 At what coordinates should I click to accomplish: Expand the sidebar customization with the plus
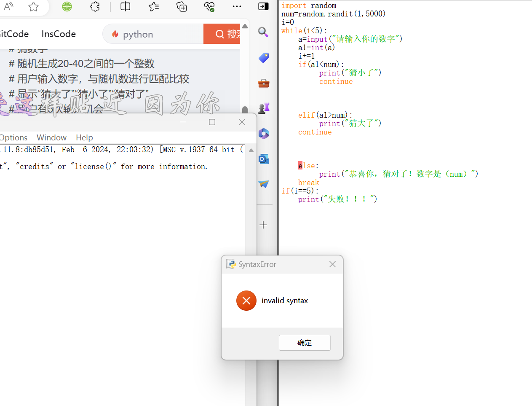(263, 225)
